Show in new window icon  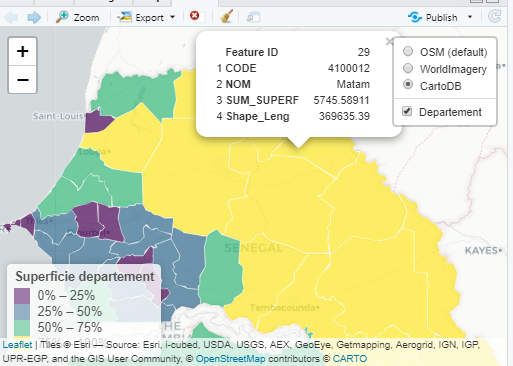[x=253, y=17]
